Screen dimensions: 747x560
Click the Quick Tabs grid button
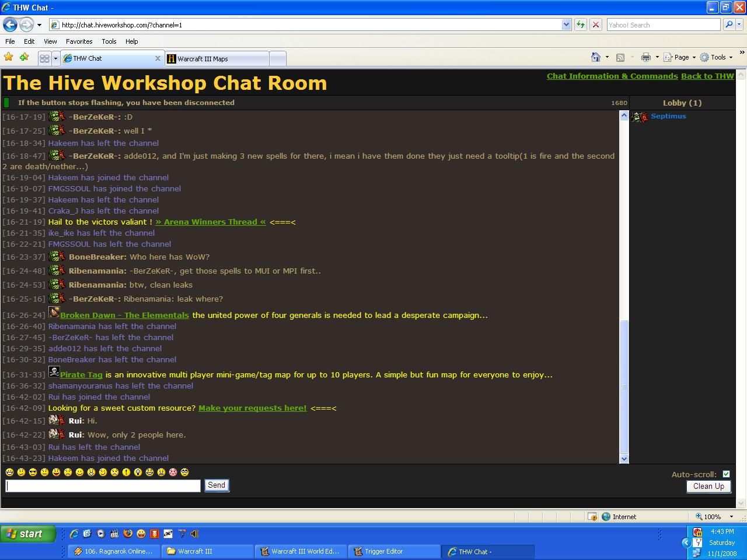[44, 58]
